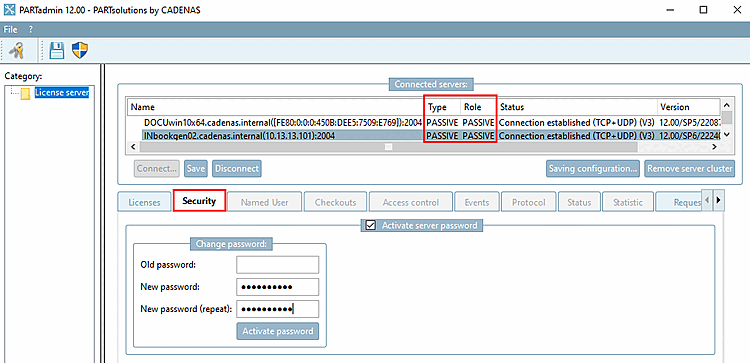This screenshot has width=750, height=363.
Task: Click the Saving configuration button
Action: pos(593,169)
